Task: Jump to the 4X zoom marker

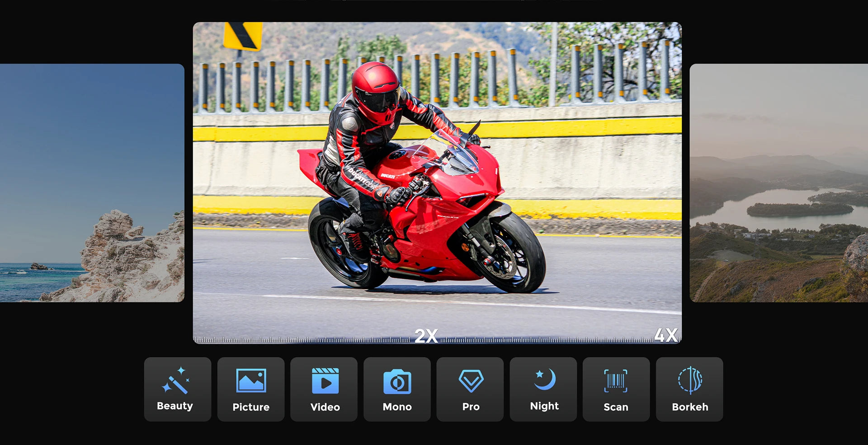Action: 665,335
